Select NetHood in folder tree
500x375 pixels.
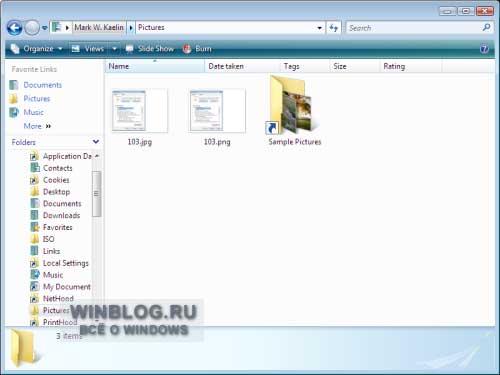[x=58, y=299]
